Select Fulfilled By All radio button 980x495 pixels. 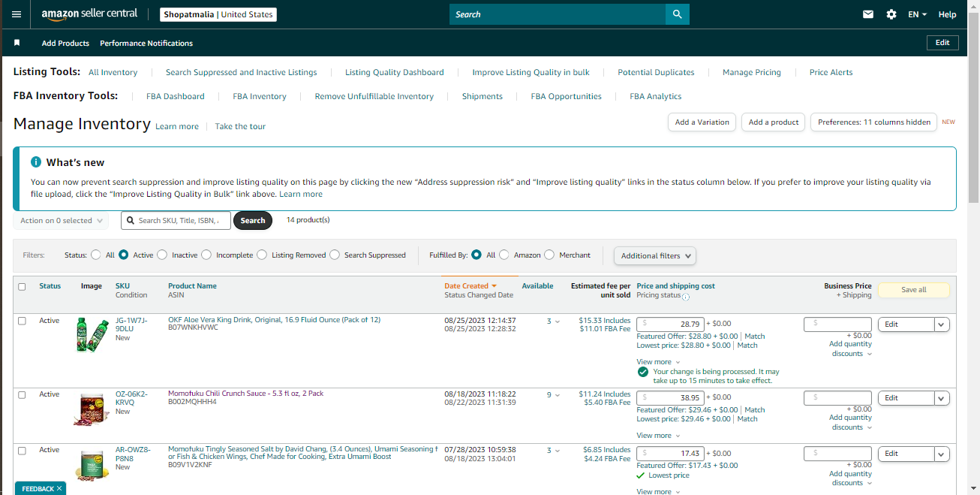point(476,255)
